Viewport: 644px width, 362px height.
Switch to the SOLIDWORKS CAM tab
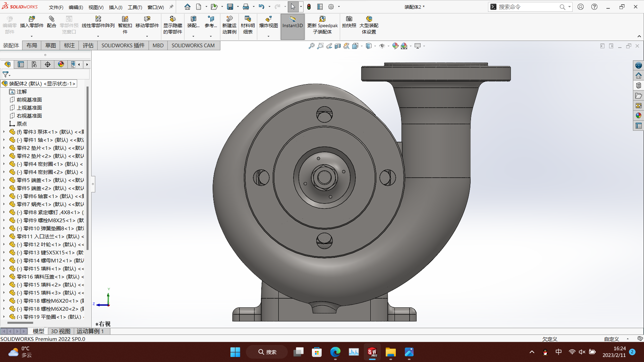point(193,45)
